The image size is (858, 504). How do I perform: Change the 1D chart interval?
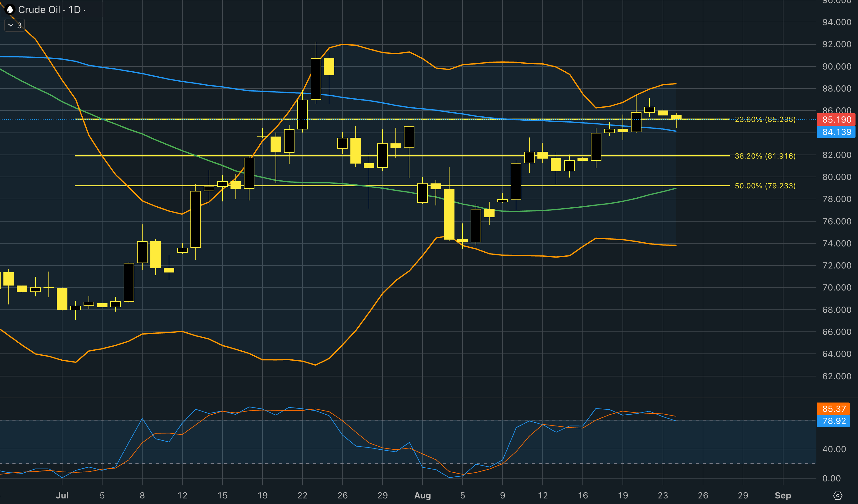75,10
